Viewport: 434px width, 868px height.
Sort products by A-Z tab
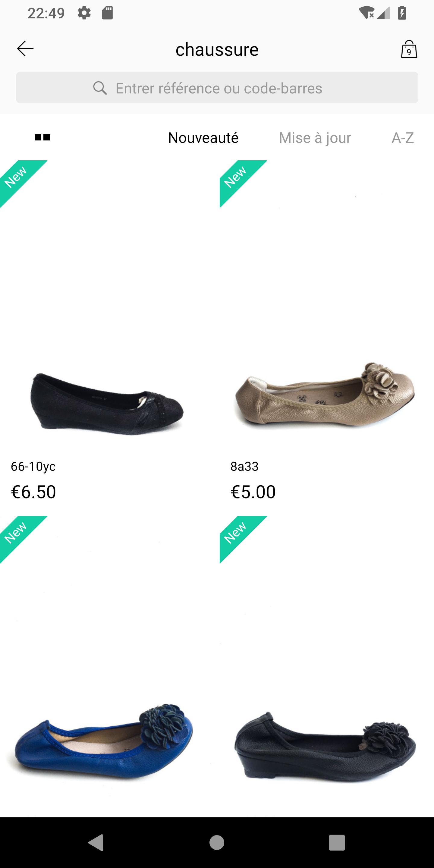point(403,138)
